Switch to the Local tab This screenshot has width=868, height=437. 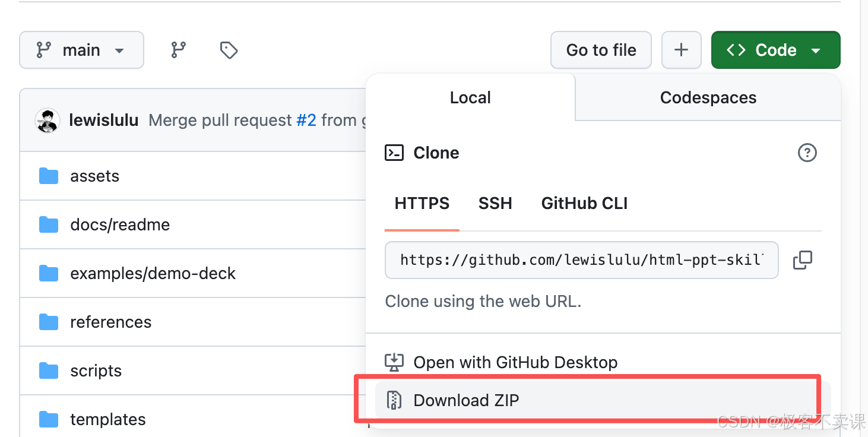[470, 97]
